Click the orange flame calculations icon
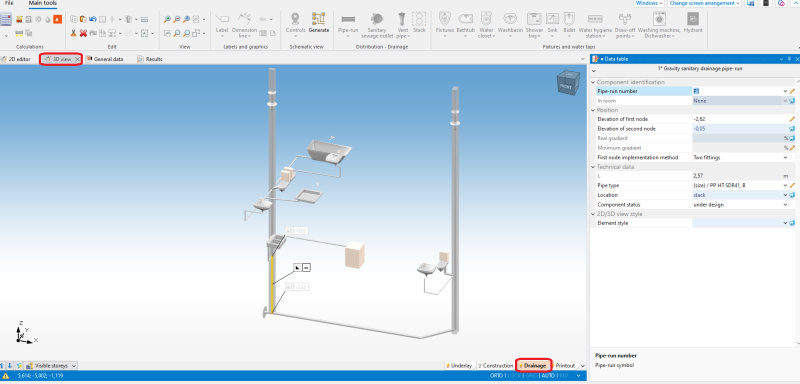 (x=58, y=19)
